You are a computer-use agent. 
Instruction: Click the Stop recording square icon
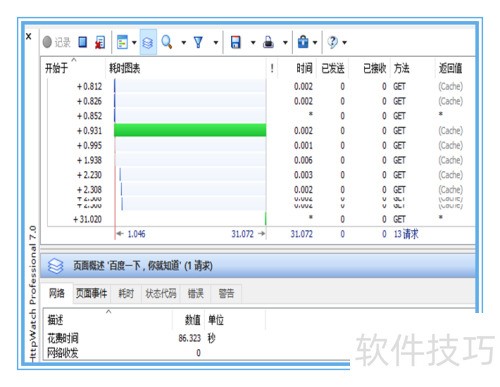83,42
